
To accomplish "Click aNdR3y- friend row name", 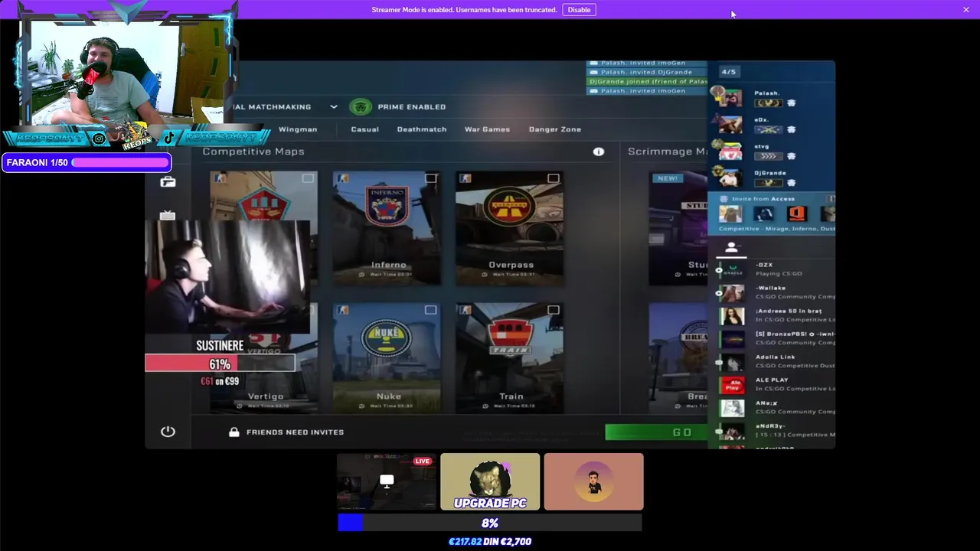I will point(770,426).
